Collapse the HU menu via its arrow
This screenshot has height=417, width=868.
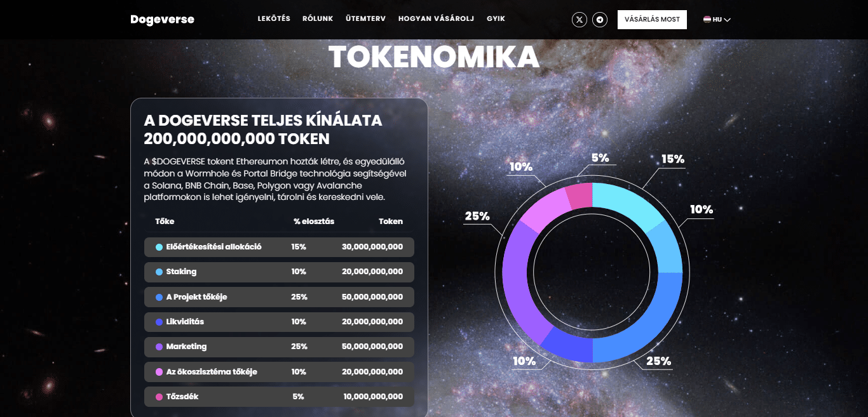[726, 20]
